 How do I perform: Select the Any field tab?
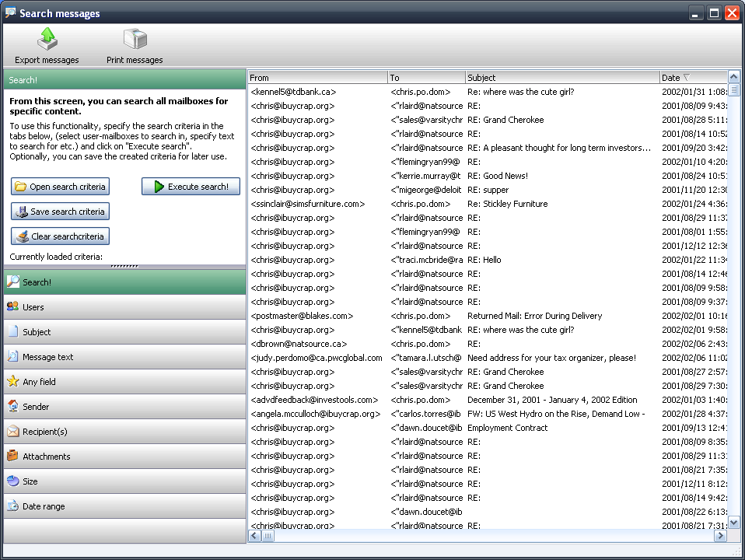tap(124, 382)
